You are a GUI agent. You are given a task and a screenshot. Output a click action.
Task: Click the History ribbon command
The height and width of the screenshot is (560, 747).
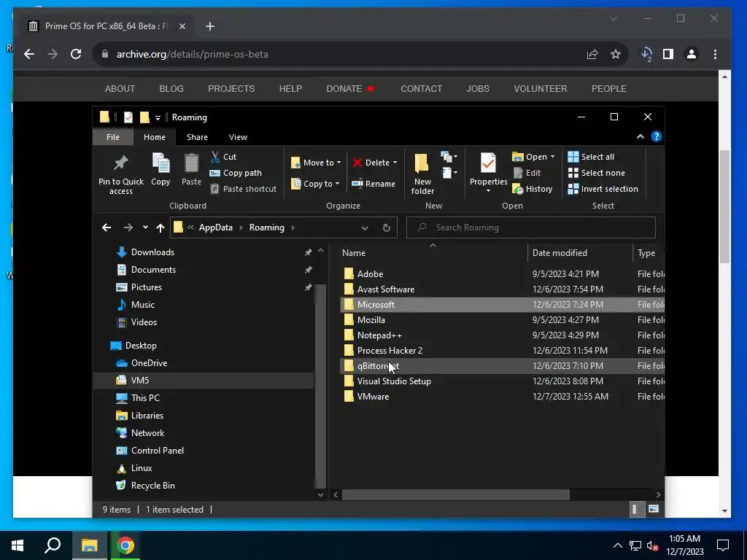pyautogui.click(x=532, y=189)
